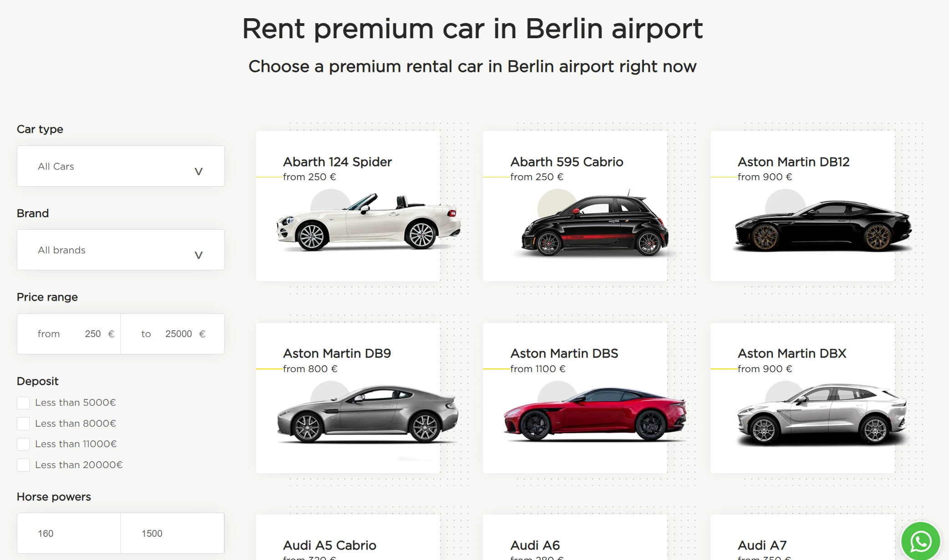Image resolution: width=949 pixels, height=560 pixels.
Task: Click the red Aston Martin DBS photo
Action: tap(595, 415)
